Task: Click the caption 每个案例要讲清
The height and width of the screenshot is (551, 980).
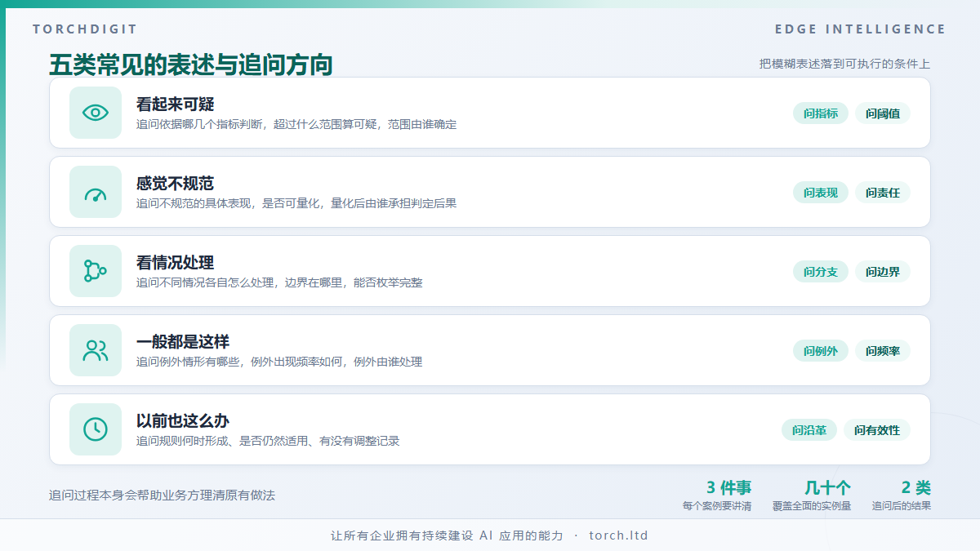Action: point(717,506)
